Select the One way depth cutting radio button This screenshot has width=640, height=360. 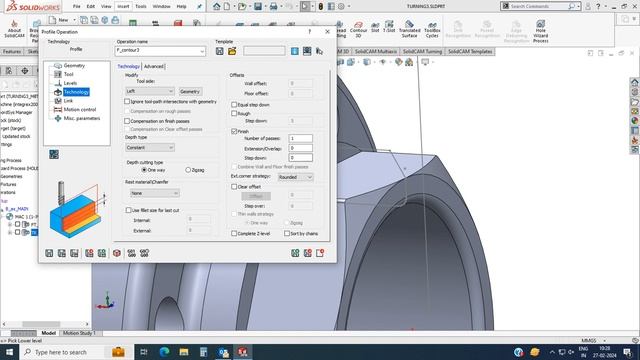(144, 170)
